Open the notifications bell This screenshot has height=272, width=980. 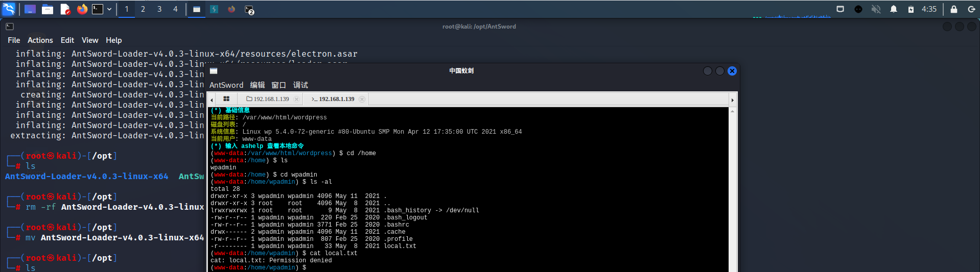pos(894,9)
